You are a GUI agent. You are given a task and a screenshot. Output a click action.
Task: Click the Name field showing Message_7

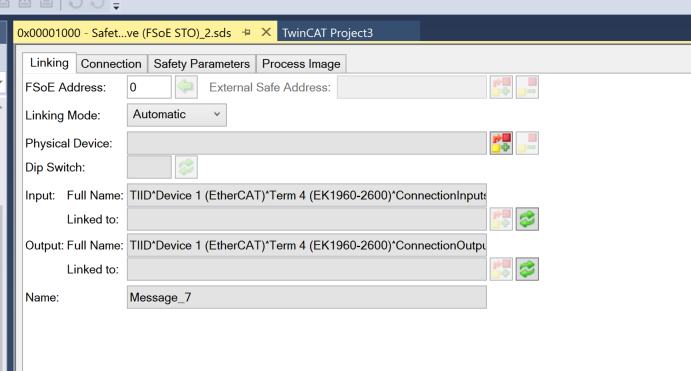click(307, 297)
